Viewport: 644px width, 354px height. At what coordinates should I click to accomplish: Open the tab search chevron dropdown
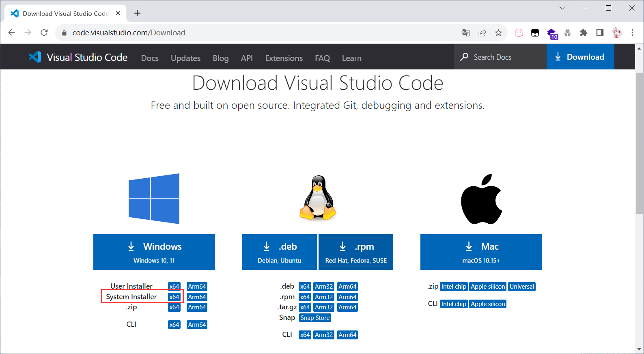pos(562,8)
